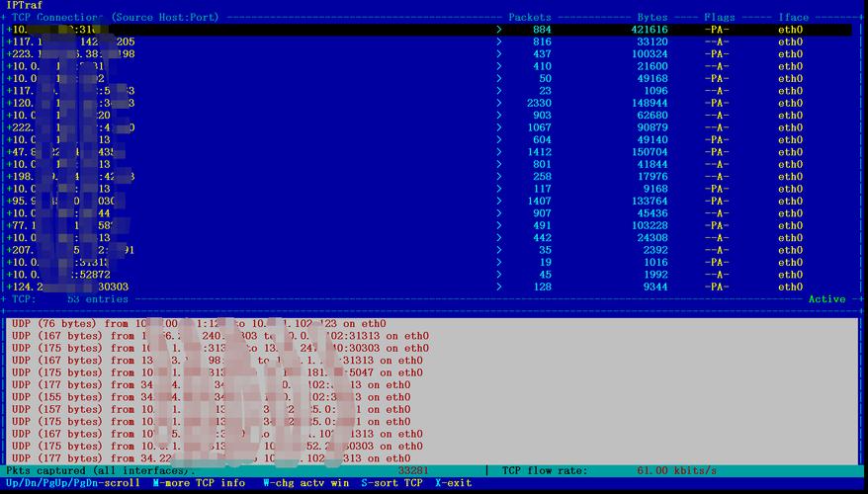The image size is (868, 494).
Task: Click the bytes value 62680
Action: [652, 116]
